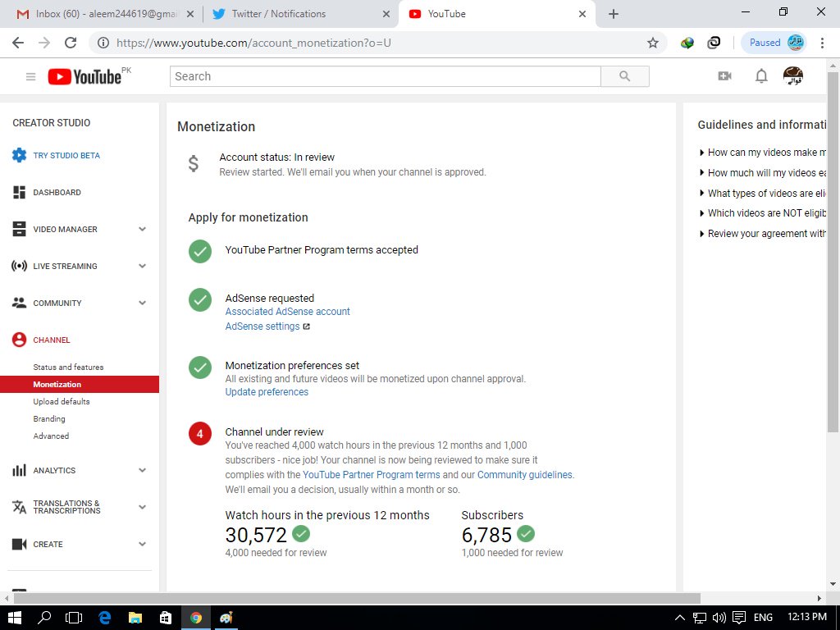Viewport: 840px width, 630px height.
Task: Click the Live Streaming broadcast icon
Action: tap(20, 266)
